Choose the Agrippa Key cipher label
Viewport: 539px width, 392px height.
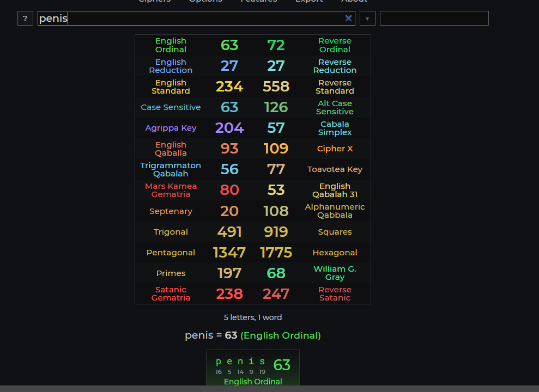tap(171, 128)
